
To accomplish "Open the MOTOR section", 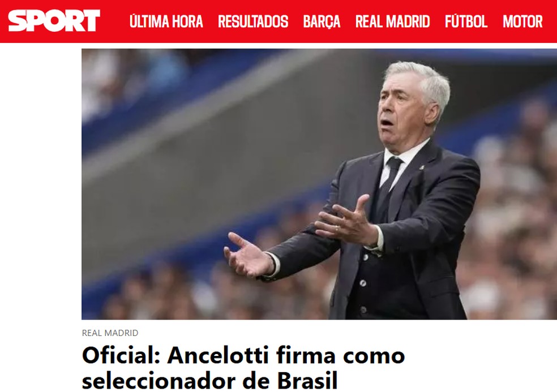I will tap(522, 21).
